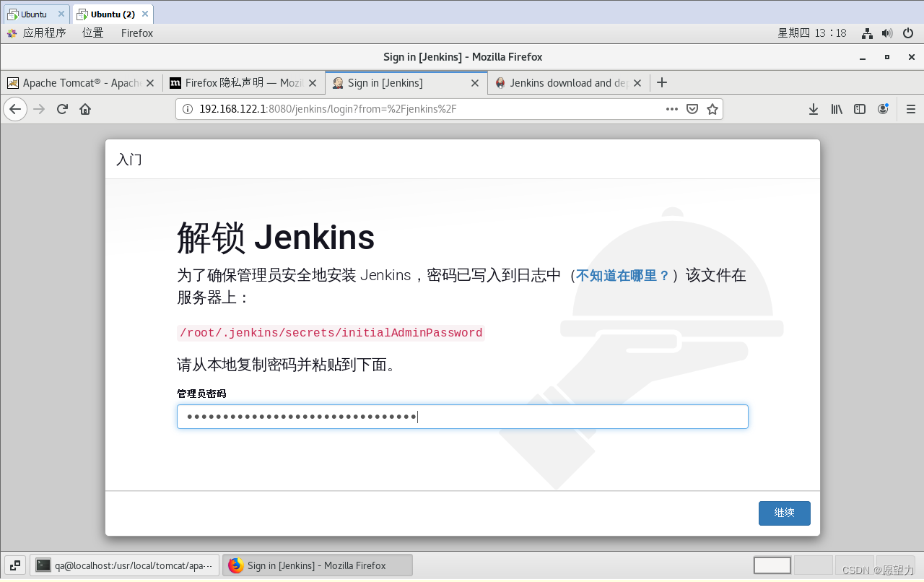The width and height of the screenshot is (924, 582).
Task: Open the Firefox downloads arrow
Action: click(814, 109)
